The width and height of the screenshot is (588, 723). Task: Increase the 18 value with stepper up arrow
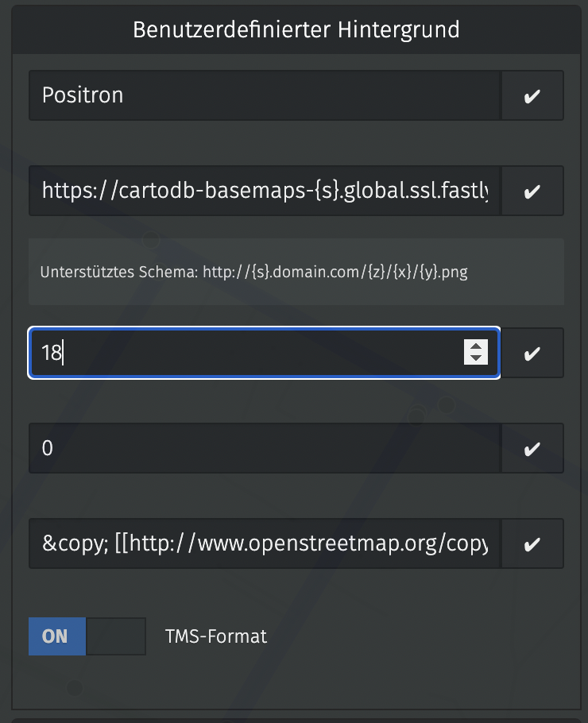[x=476, y=346]
